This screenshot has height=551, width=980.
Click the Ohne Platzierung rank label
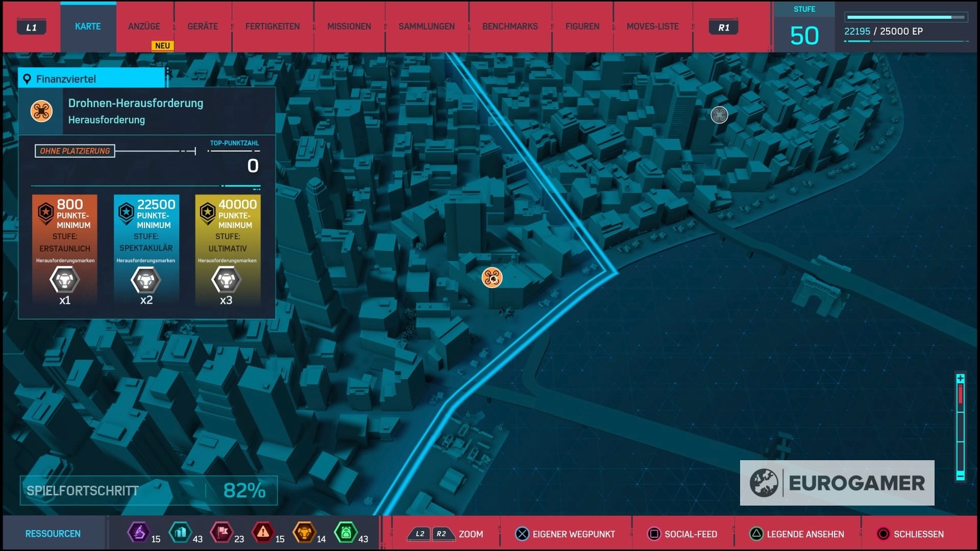tap(75, 151)
